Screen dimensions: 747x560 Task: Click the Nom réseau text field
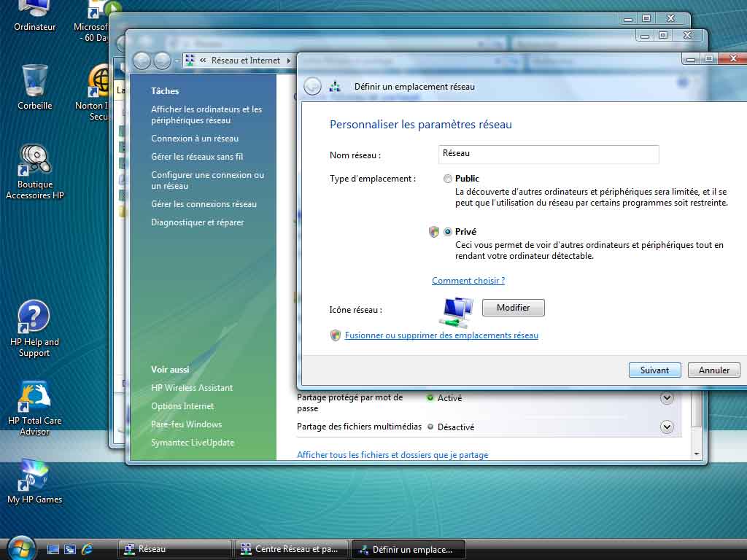pyautogui.click(x=549, y=154)
